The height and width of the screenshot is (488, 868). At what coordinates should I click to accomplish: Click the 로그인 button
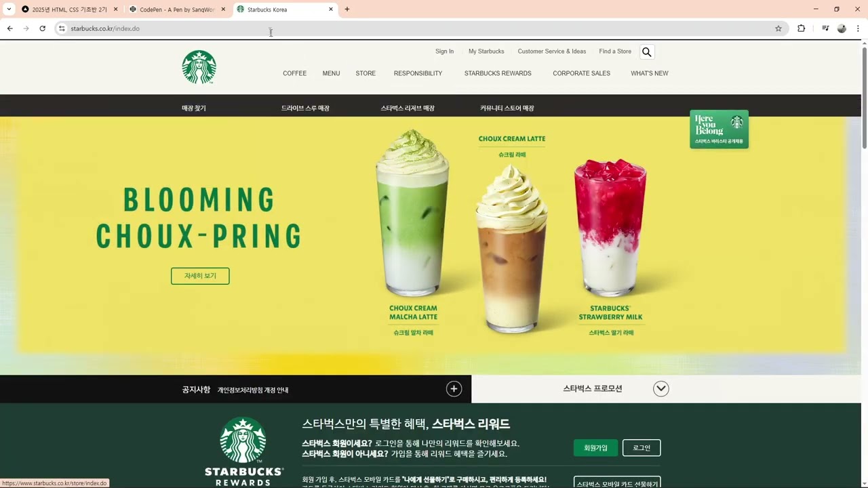click(642, 448)
